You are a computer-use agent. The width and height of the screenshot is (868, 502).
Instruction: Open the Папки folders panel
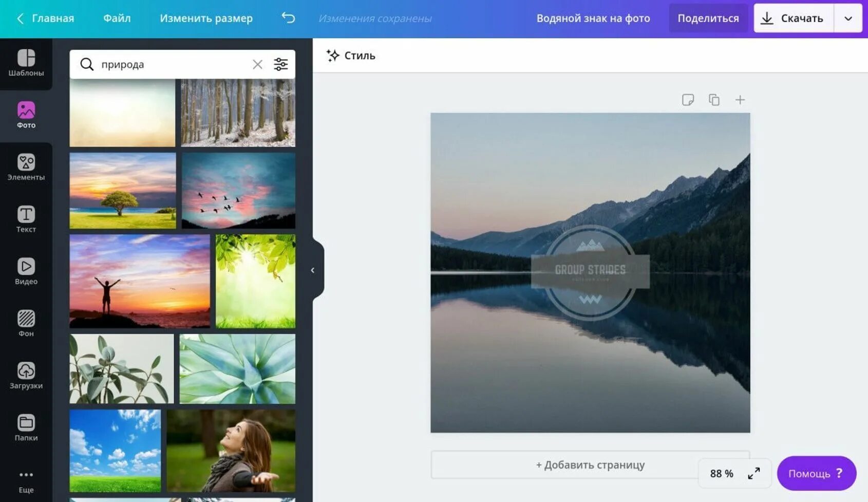26,427
